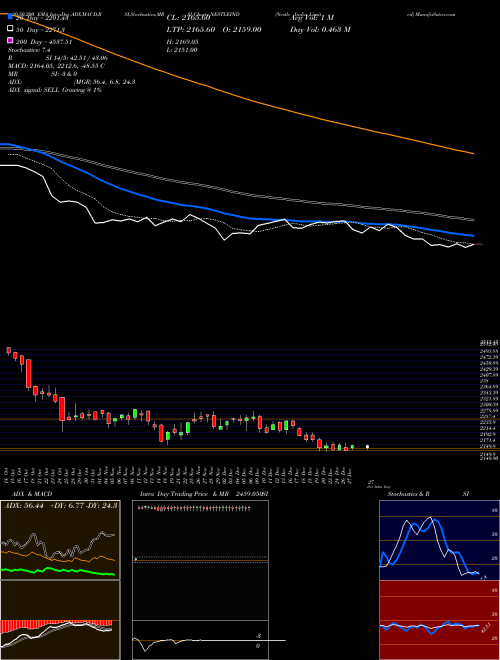Click the 50 Day = 2271.3 legend text

click(x=40, y=29)
